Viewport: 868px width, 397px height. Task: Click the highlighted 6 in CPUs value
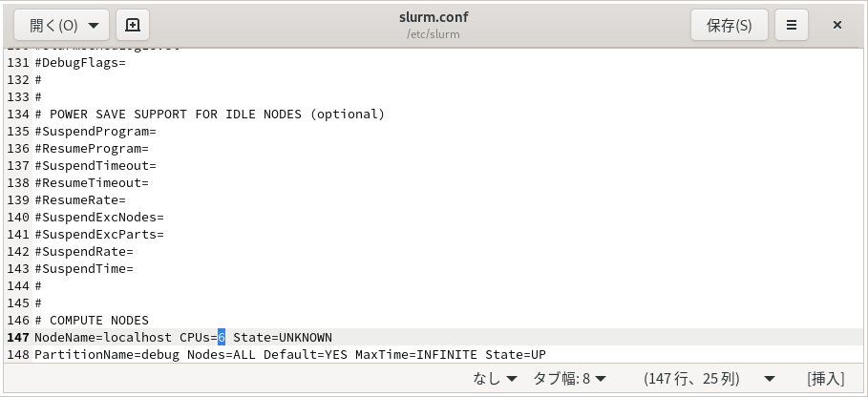tap(222, 337)
